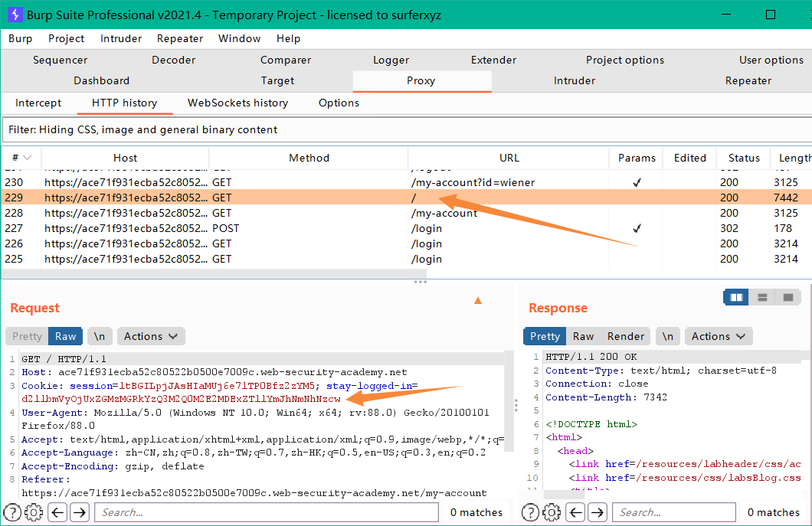Open the Burp menu
Image resolution: width=812 pixels, height=526 pixels.
20,38
